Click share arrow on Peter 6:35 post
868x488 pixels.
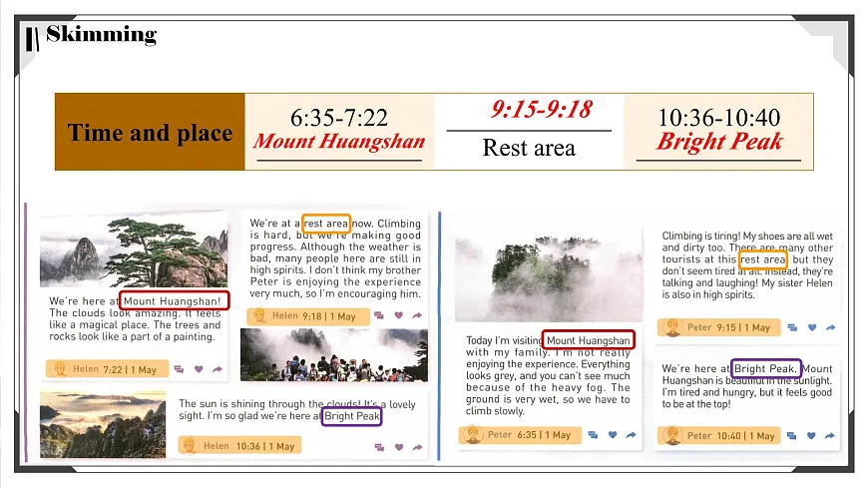click(x=632, y=435)
